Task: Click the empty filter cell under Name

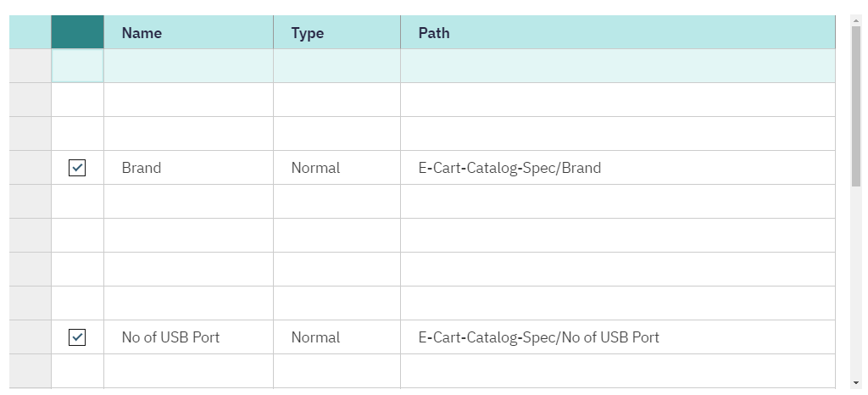Action: 189,66
